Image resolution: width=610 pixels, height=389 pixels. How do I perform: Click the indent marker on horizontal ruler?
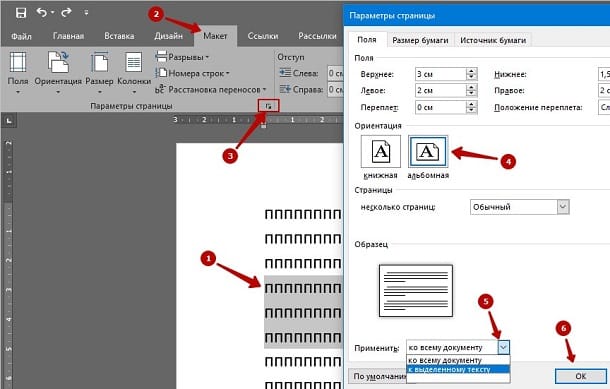click(x=263, y=124)
